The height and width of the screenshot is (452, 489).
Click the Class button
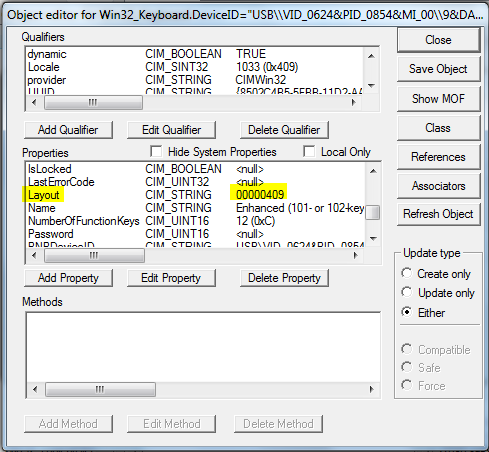coord(438,128)
